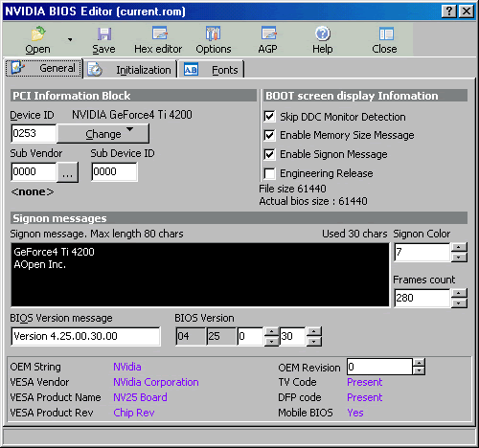Click TV Code Present link
The width and height of the screenshot is (479, 448).
click(x=364, y=382)
